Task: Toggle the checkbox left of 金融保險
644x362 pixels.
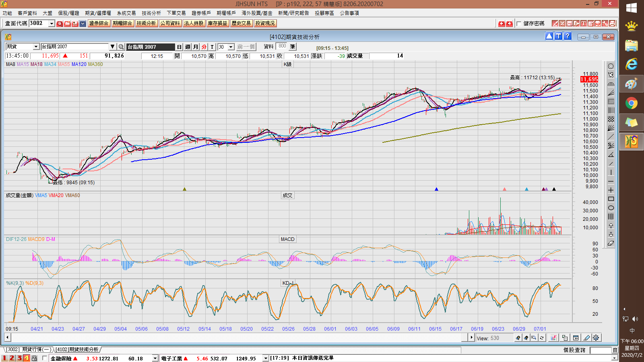Action: [x=44, y=358]
